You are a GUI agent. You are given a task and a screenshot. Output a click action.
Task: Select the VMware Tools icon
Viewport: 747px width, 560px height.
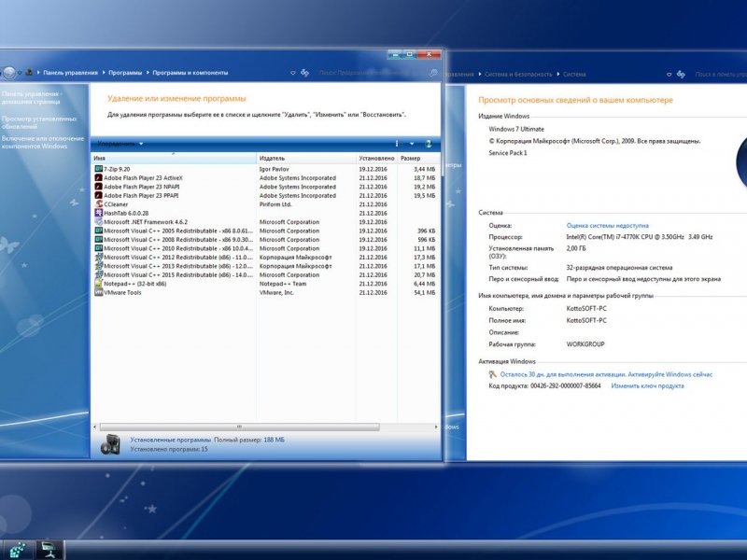pos(99,292)
